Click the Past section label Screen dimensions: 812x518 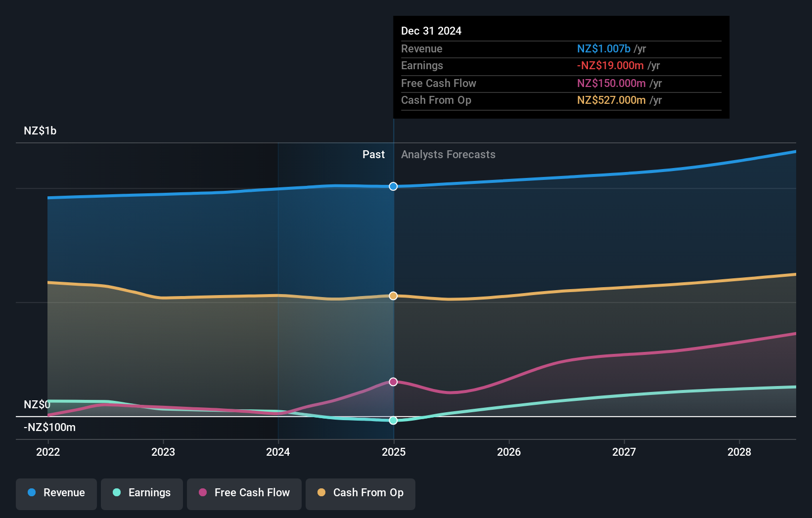coord(373,155)
